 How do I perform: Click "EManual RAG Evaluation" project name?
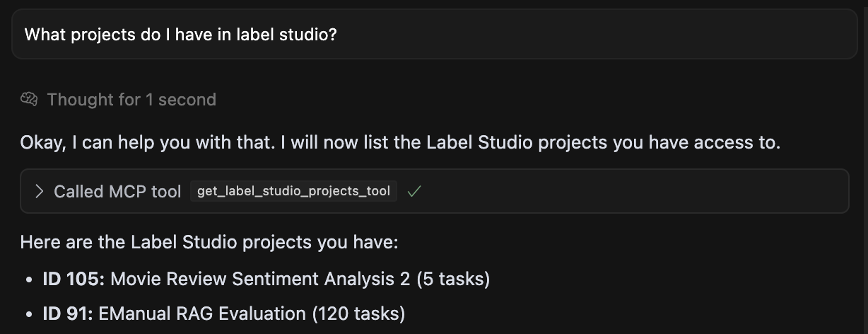tap(202, 313)
